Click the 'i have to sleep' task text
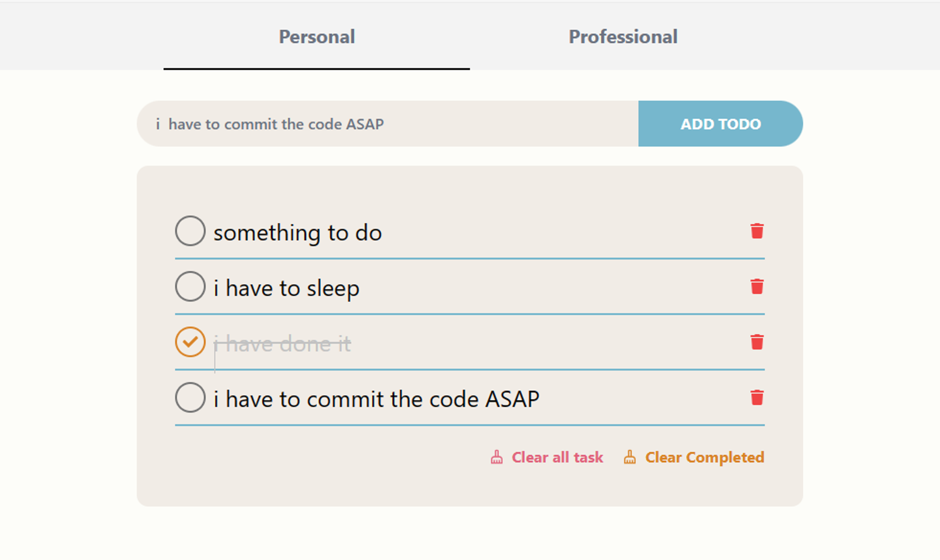Image resolution: width=940 pixels, height=560 pixels. [286, 288]
